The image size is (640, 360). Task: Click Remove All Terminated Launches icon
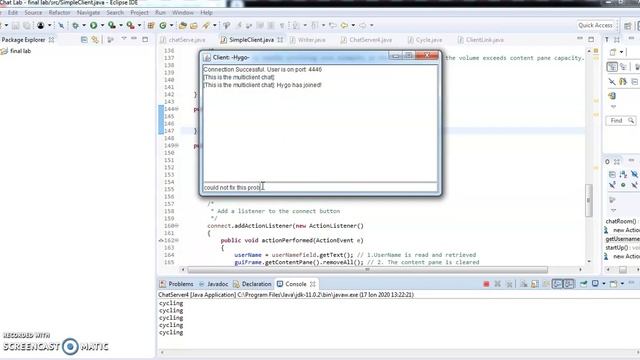(x=509, y=284)
